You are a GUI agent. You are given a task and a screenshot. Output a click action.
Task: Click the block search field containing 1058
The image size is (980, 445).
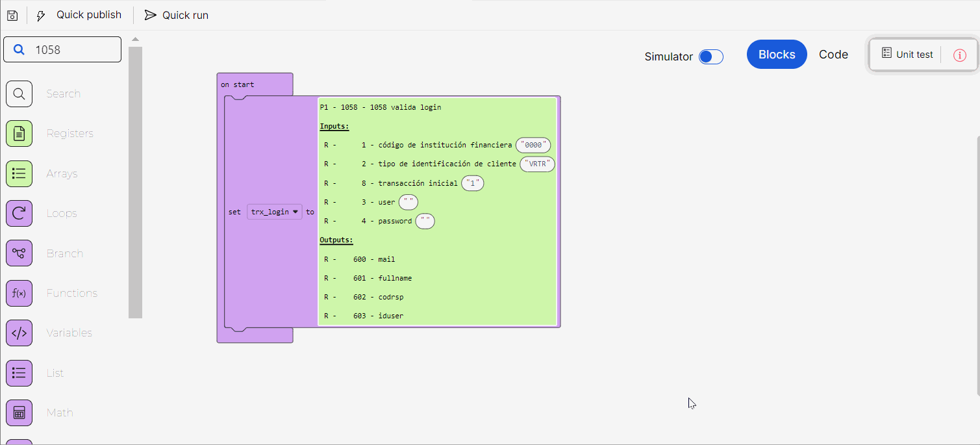(71, 49)
